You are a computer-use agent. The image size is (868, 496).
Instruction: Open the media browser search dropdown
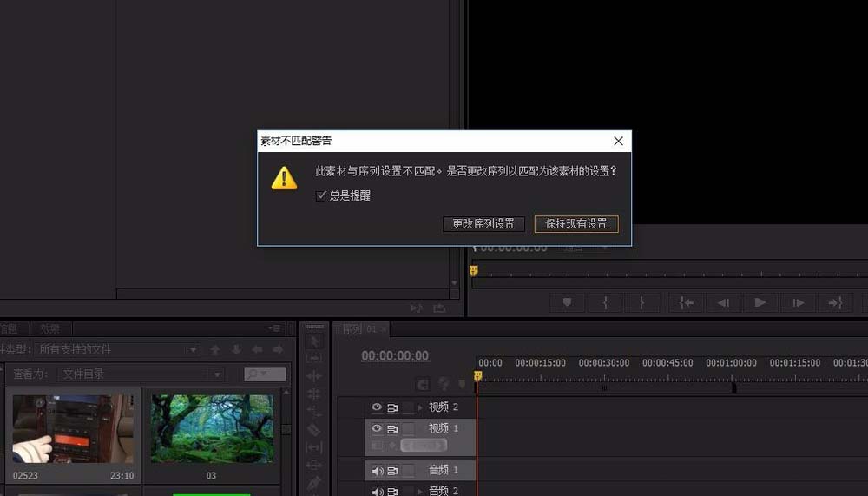click(265, 374)
